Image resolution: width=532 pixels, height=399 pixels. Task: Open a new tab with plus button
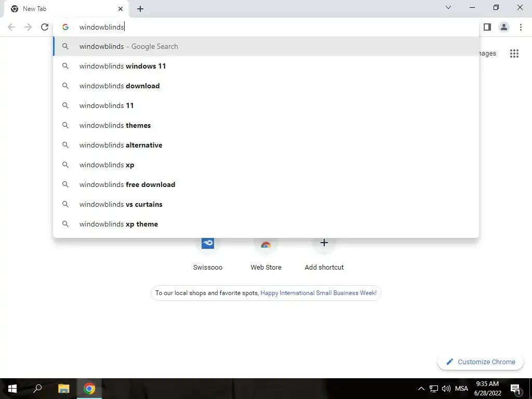[140, 9]
